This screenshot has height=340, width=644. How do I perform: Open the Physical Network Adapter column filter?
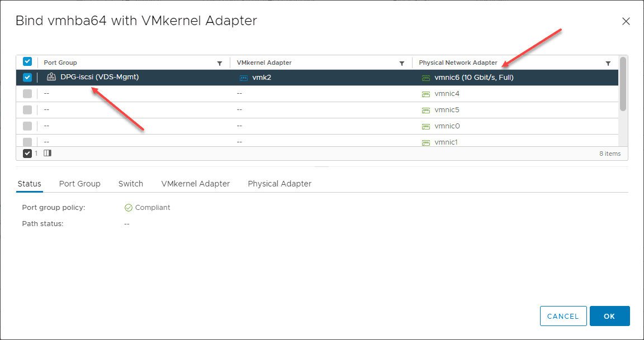point(608,63)
